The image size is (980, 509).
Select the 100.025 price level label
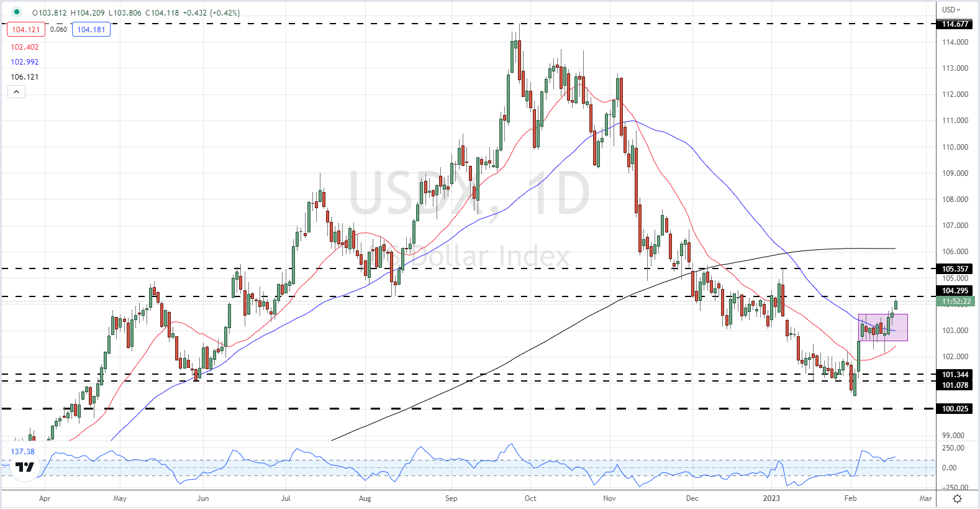click(x=955, y=409)
